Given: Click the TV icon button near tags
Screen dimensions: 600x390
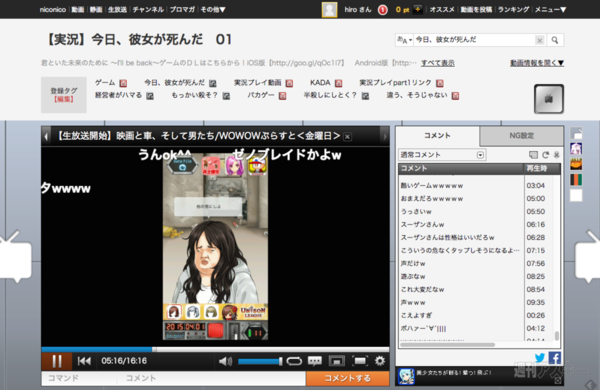Looking at the screenshot, I should pos(549,99).
